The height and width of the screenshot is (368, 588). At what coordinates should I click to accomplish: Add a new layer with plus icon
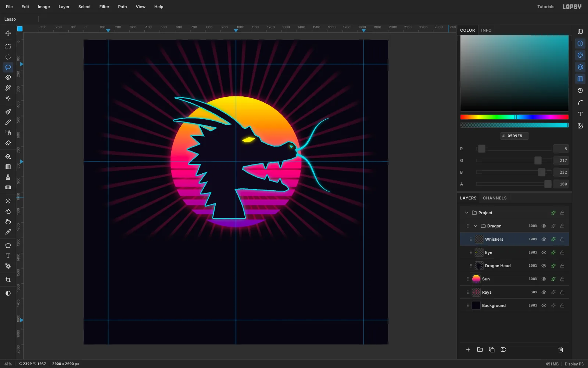(468, 350)
